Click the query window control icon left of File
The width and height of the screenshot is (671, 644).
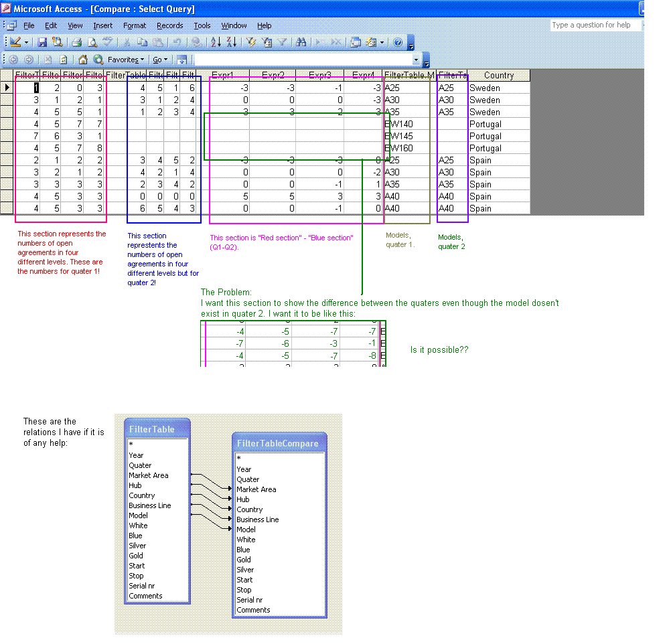point(11,25)
